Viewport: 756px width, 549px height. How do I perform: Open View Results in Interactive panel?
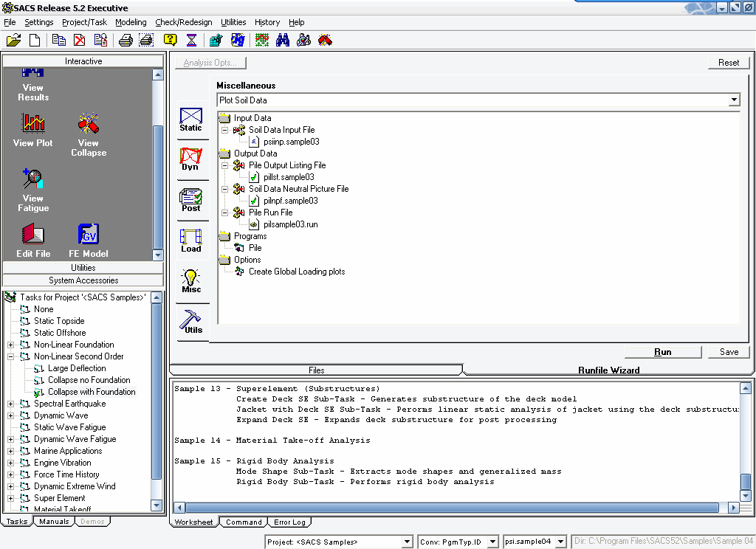32,86
